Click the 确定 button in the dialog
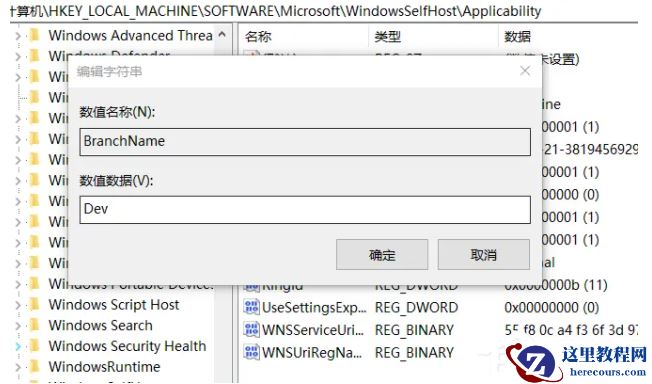The image size is (652, 384). click(382, 254)
